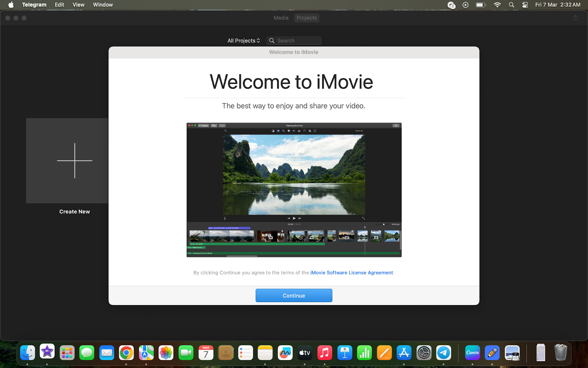Open Keynote from the Dock
Image resolution: width=588 pixels, height=368 pixels.
[x=345, y=353]
